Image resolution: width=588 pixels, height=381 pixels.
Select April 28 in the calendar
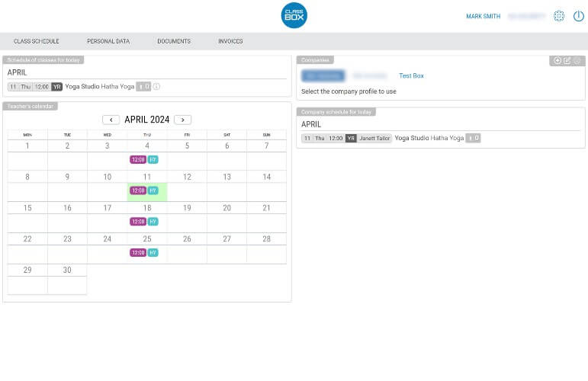point(267,239)
